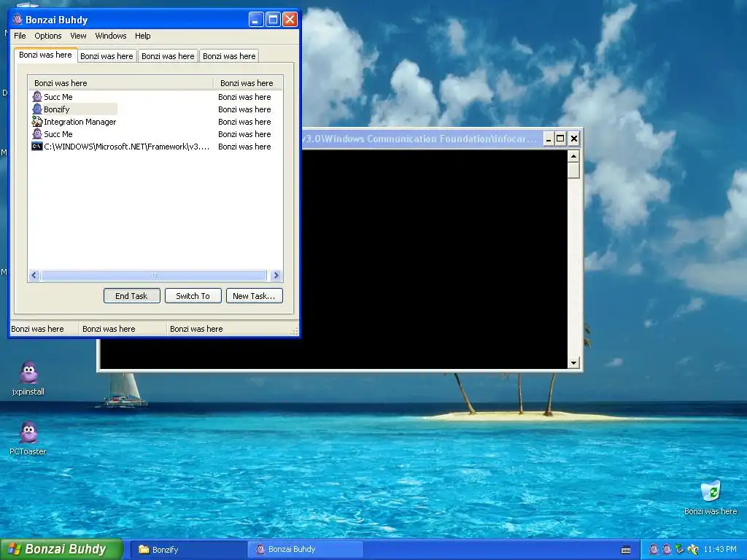Select the Integration Manager task name
The width and height of the screenshot is (747, 560).
click(x=80, y=122)
